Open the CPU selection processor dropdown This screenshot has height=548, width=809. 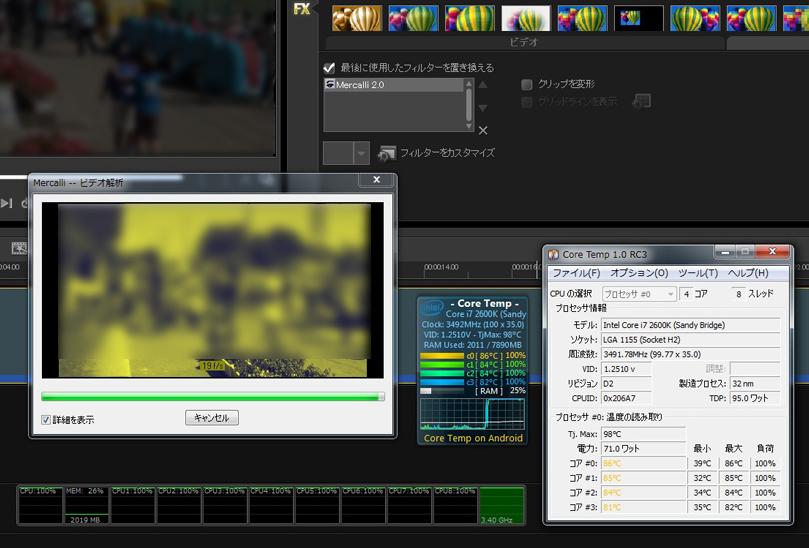coord(639,294)
